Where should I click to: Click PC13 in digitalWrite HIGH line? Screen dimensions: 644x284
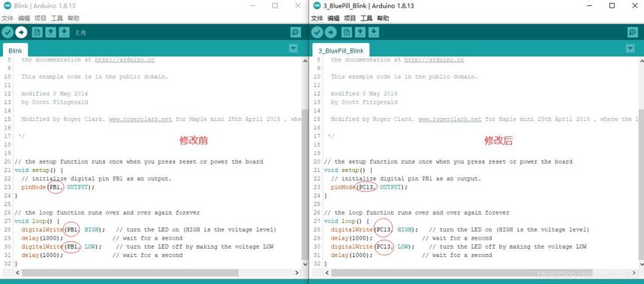[384, 230]
